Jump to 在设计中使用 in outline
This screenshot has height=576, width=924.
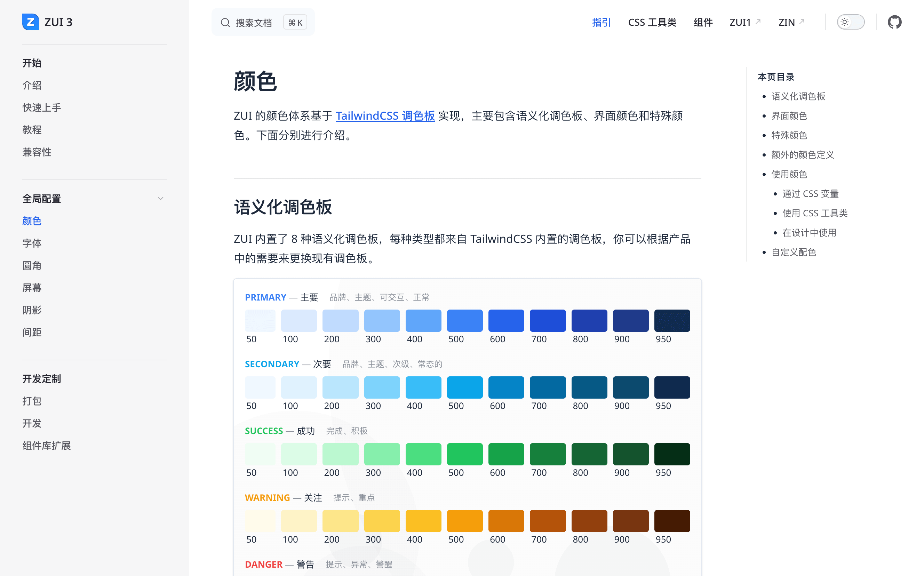(x=809, y=232)
